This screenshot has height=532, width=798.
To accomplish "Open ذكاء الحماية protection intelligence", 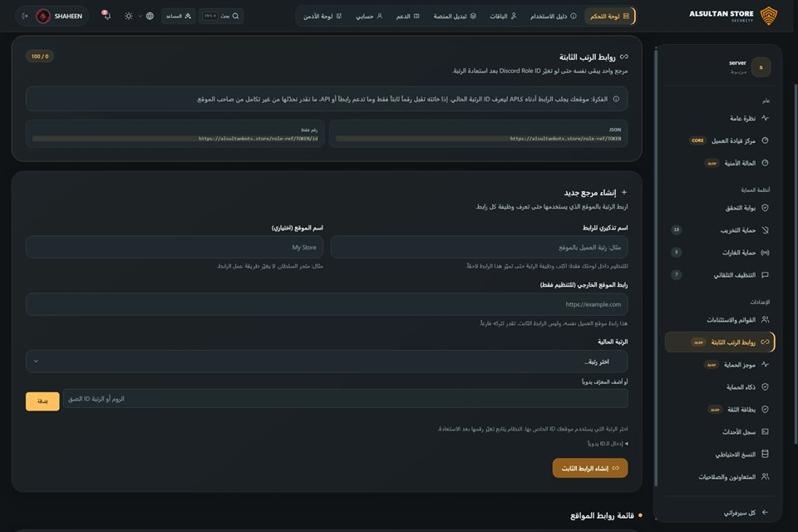I will pyautogui.click(x=720, y=387).
